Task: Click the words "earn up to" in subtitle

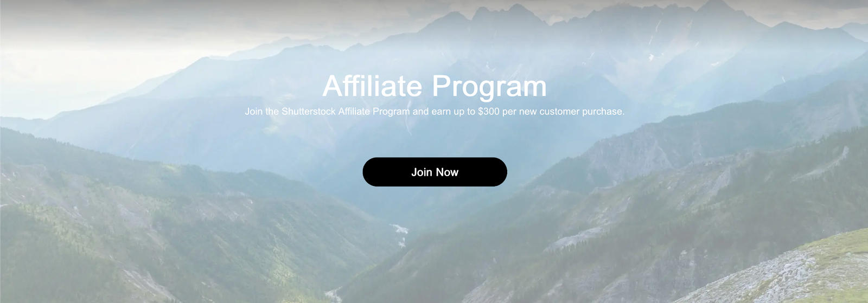Action: [x=454, y=112]
